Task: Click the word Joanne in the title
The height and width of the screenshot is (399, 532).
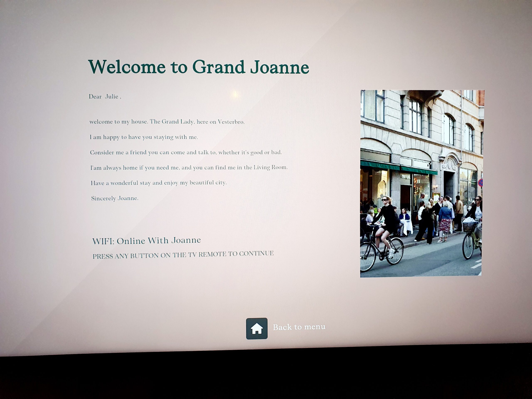Action: click(280, 67)
